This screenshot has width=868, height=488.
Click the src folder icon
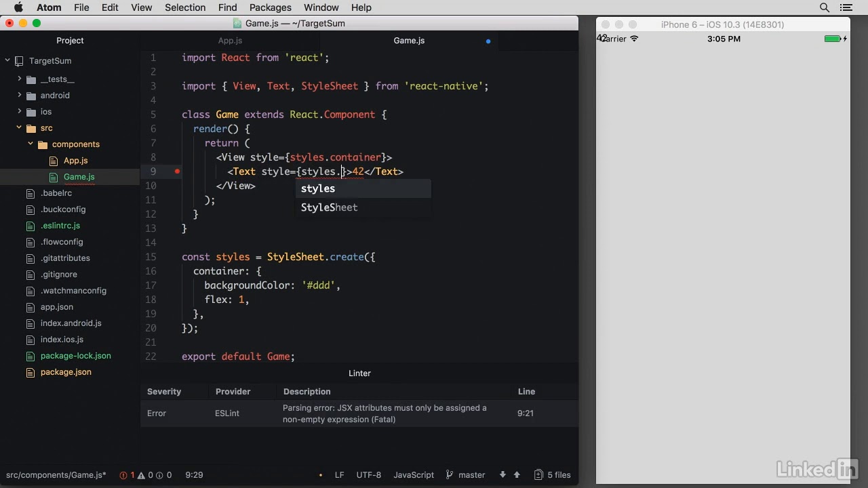[31, 128]
